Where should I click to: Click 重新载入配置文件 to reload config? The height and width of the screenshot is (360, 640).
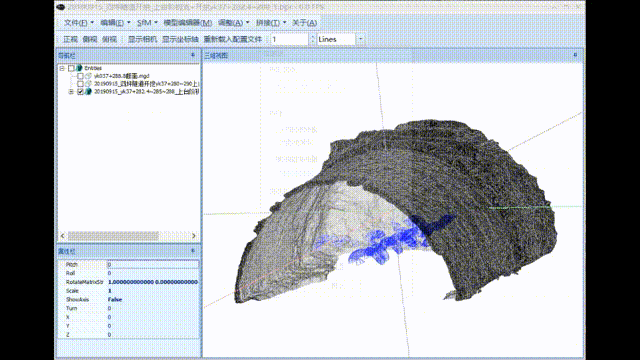click(x=233, y=39)
